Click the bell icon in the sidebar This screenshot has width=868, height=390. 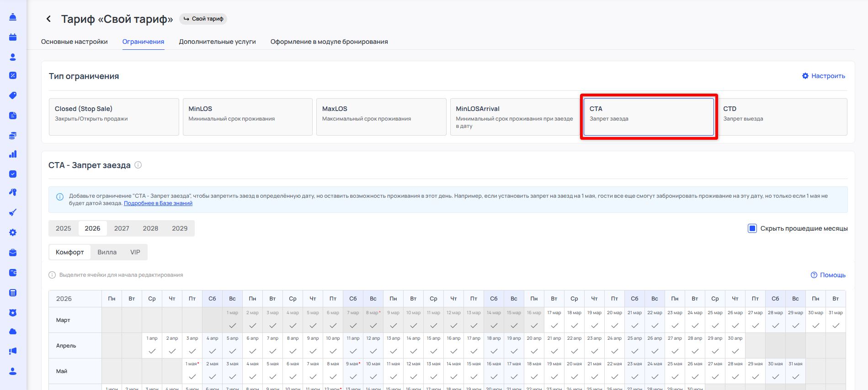(13, 17)
